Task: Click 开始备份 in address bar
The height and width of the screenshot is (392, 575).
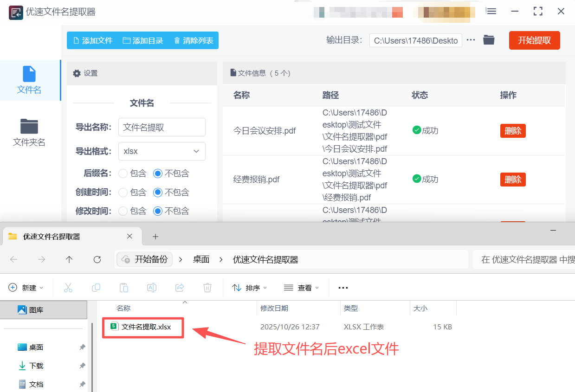Action: pyautogui.click(x=144, y=259)
